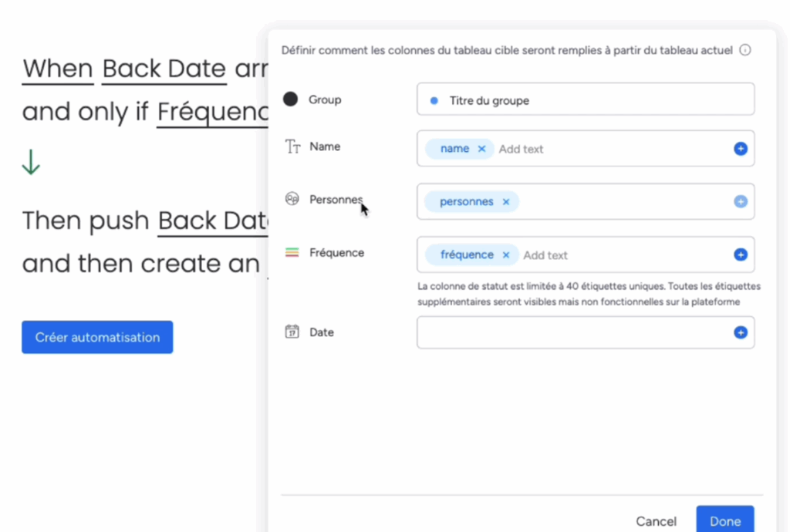Click the Fréquence row label
The image size is (790, 532).
pyautogui.click(x=336, y=253)
